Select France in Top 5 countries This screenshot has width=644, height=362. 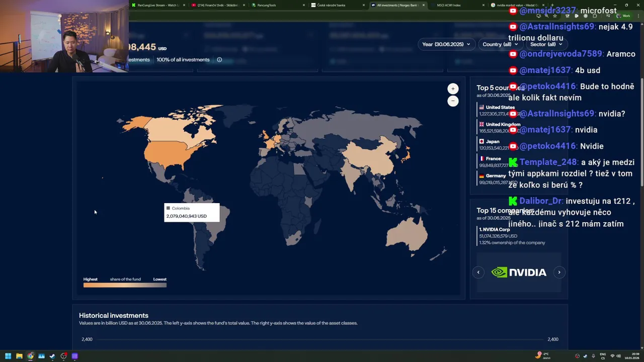(x=498, y=162)
